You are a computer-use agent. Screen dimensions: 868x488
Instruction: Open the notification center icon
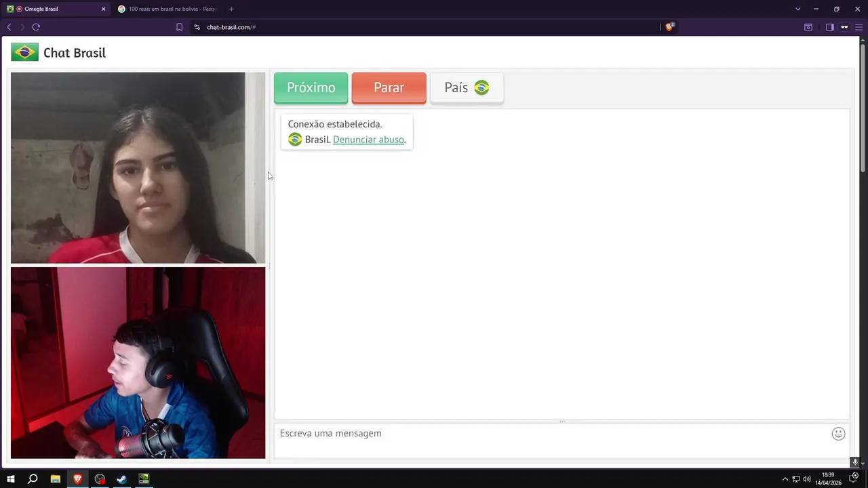854,479
